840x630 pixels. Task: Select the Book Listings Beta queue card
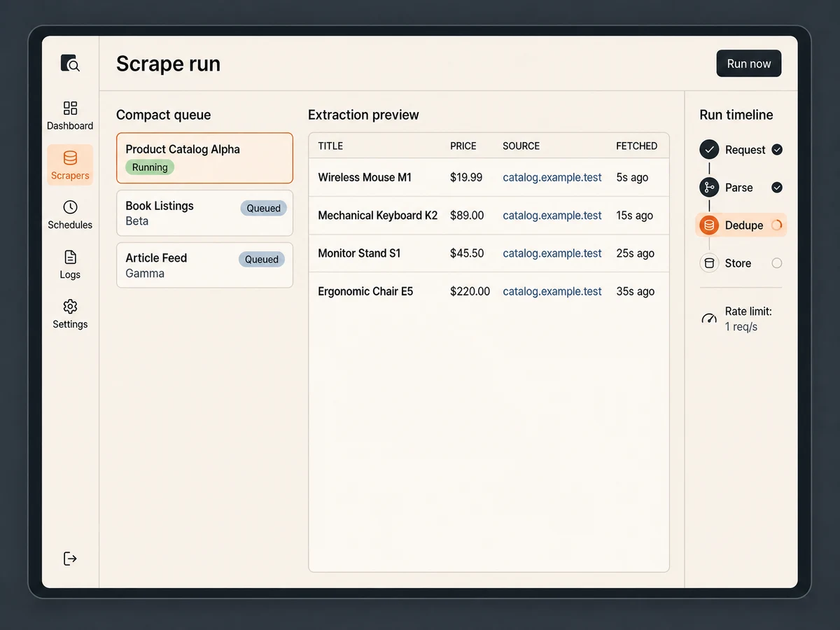coord(204,213)
